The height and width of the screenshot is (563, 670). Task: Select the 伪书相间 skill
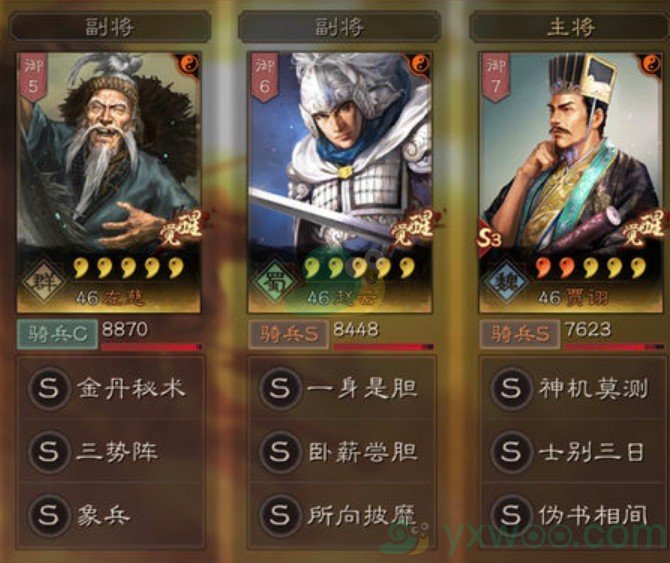(573, 515)
